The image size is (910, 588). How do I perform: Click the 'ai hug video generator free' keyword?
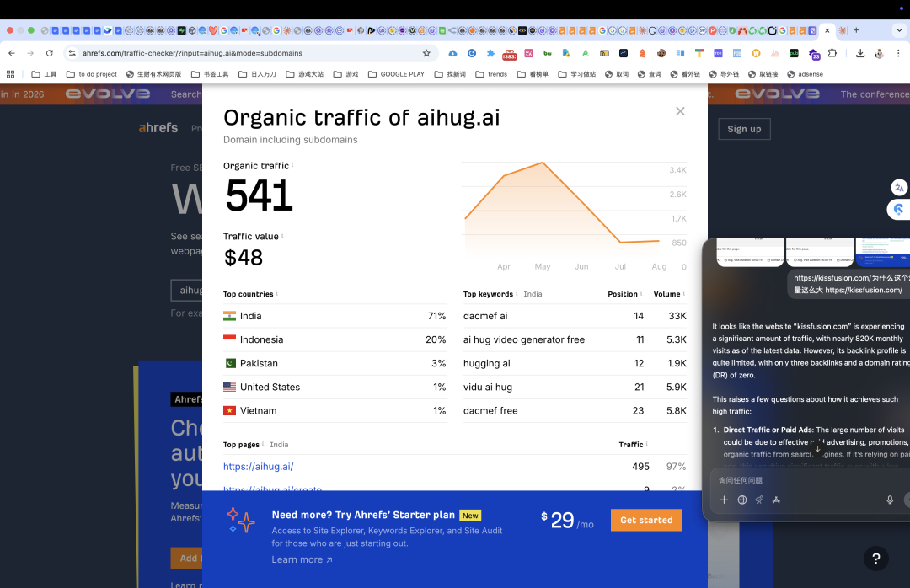pos(523,339)
